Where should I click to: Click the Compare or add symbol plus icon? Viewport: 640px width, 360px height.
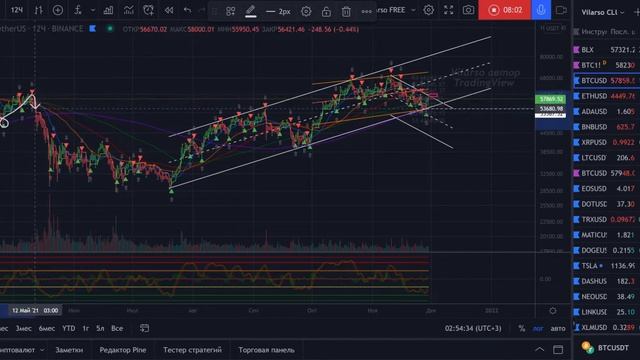(x=58, y=10)
